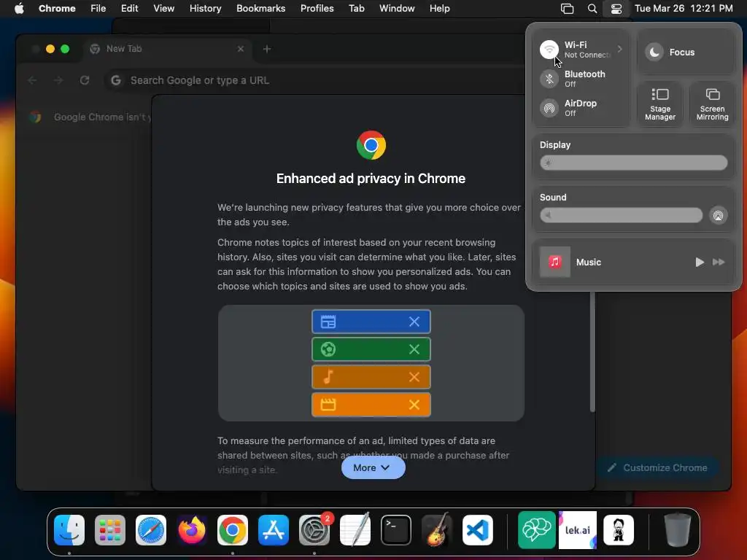Image resolution: width=747 pixels, height=560 pixels.
Task: Close Control Center via its menu bar icon
Action: tap(616, 8)
